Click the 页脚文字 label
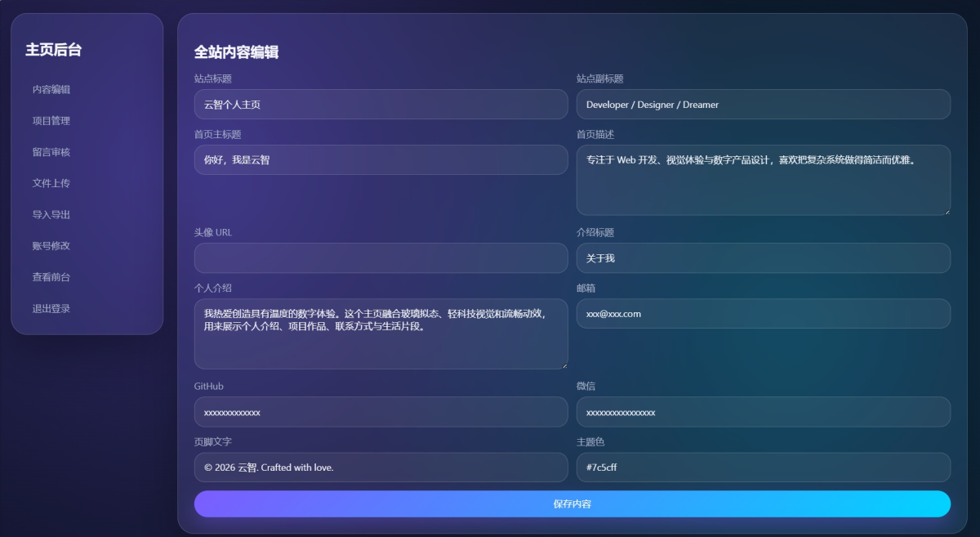 pos(213,442)
